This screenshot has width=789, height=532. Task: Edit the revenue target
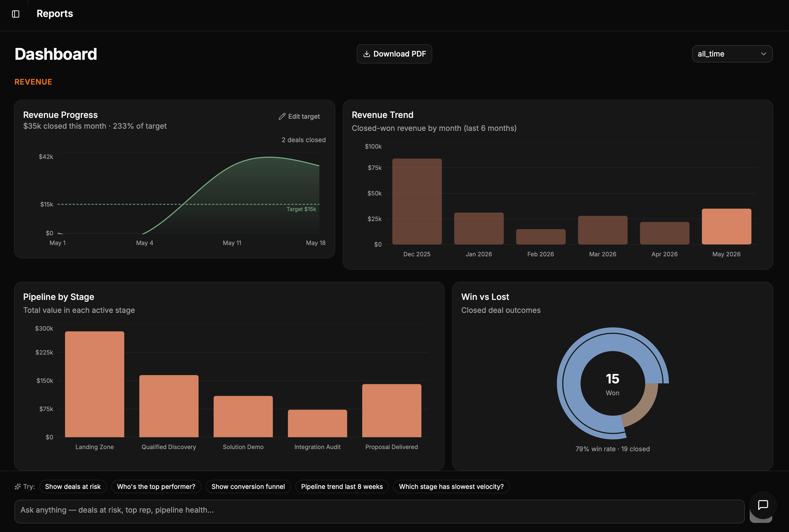pyautogui.click(x=299, y=116)
